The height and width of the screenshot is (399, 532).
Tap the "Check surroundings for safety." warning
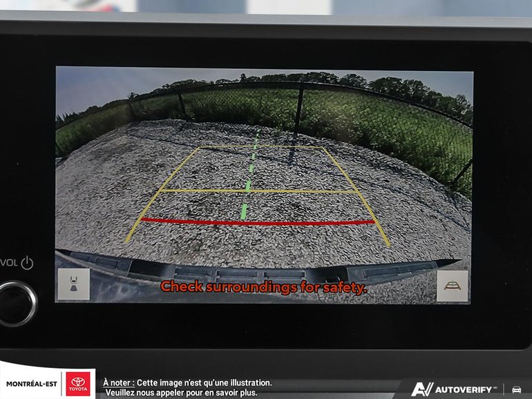click(263, 287)
